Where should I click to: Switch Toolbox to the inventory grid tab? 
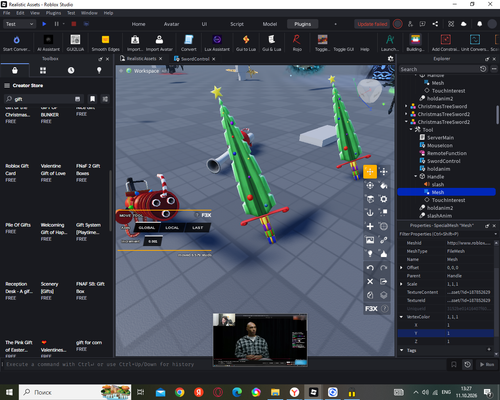click(x=43, y=70)
